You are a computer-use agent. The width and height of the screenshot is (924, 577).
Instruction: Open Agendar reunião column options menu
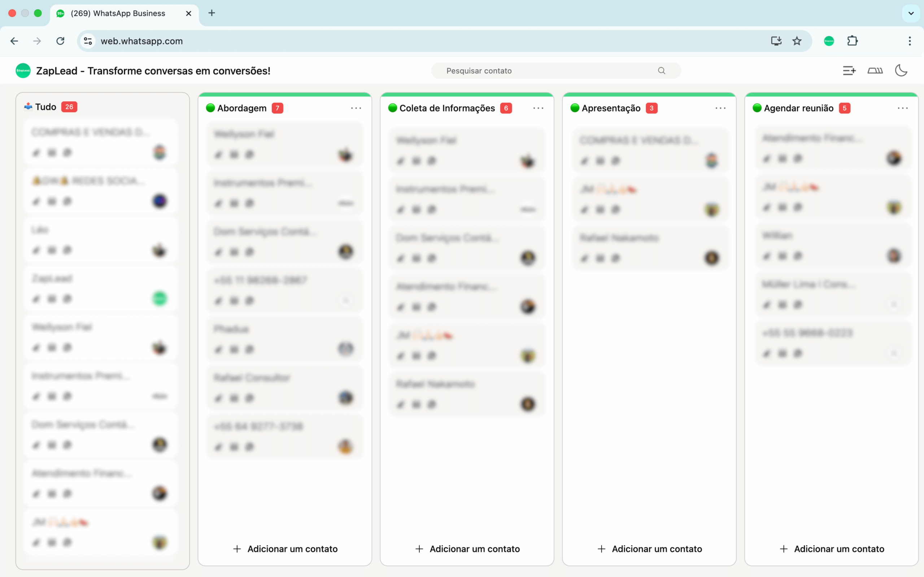[903, 109]
